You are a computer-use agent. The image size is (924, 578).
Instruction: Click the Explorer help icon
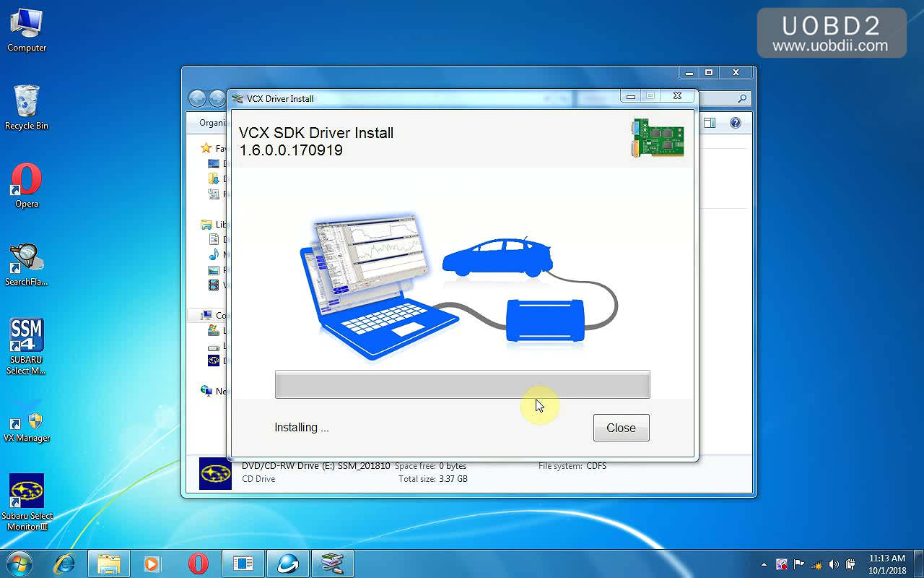tap(735, 123)
